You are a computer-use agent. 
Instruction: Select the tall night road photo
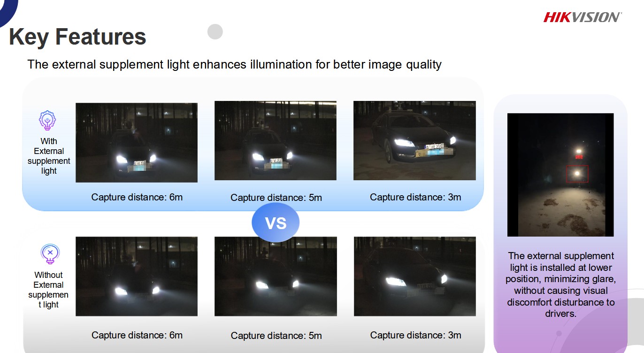point(560,175)
